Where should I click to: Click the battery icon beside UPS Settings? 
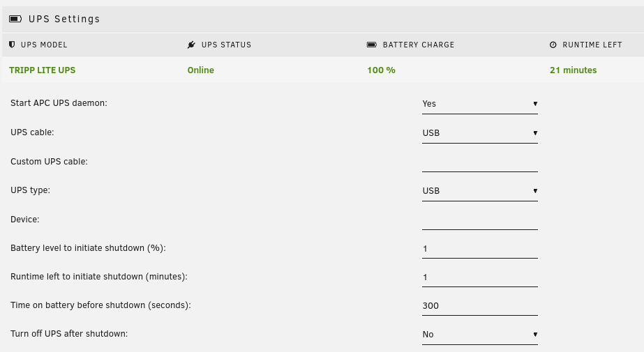[x=15, y=19]
